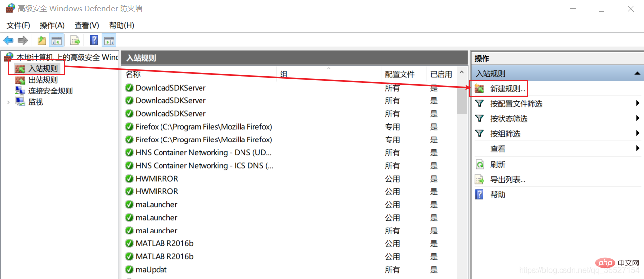The image size is (644, 279).
Task: Click the funnel icon beside 按状态筛选
Action: click(x=479, y=119)
